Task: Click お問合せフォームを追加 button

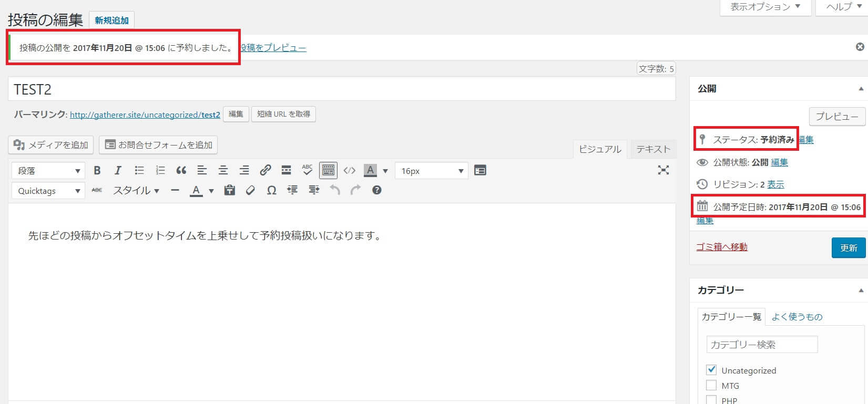Action: [x=158, y=145]
